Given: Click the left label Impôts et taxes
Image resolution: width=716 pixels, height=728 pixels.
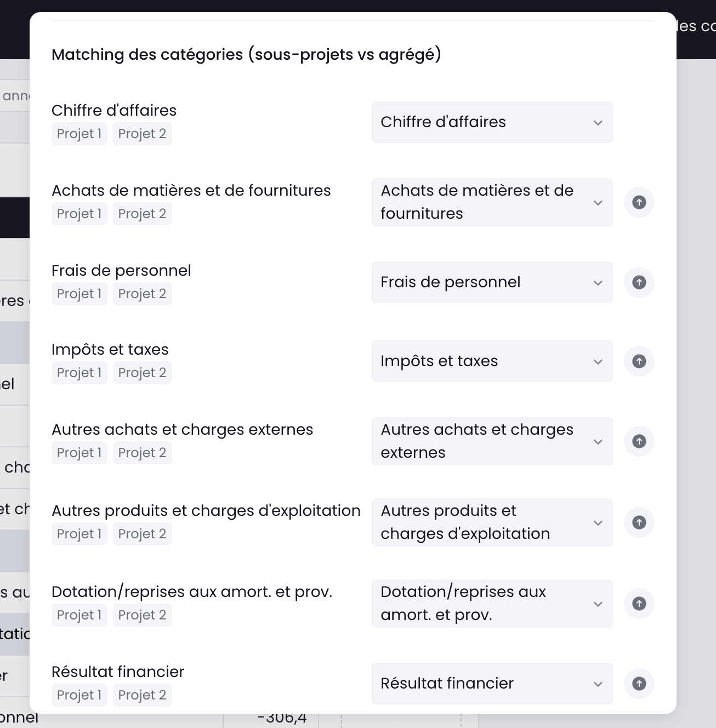Looking at the screenshot, I should [x=110, y=350].
